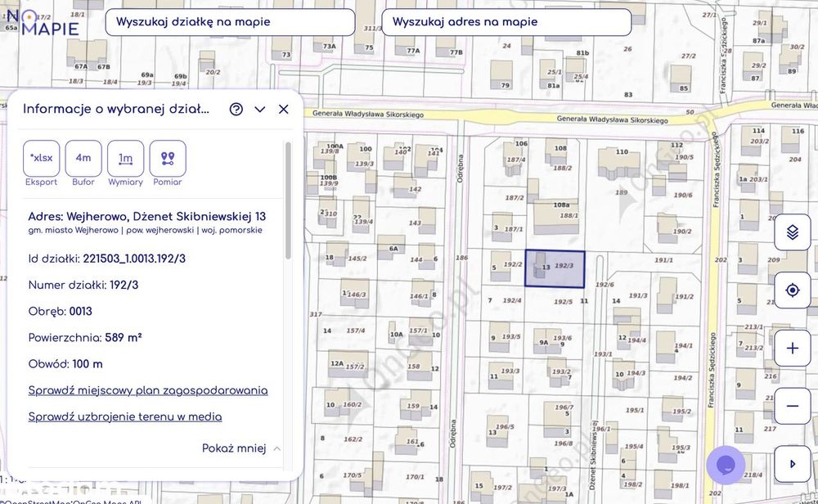This screenshot has width=818, height=504.
Task: Focus the Wyszukaj działkę na mapie field
Action: [x=230, y=22]
